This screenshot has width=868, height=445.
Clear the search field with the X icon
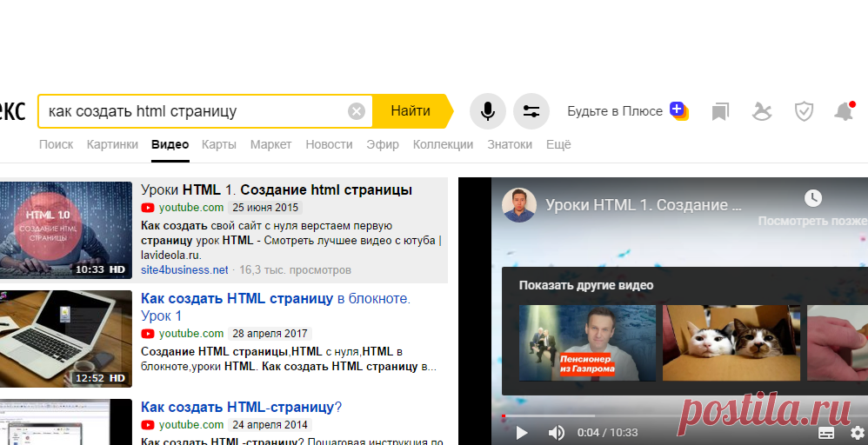(x=357, y=111)
